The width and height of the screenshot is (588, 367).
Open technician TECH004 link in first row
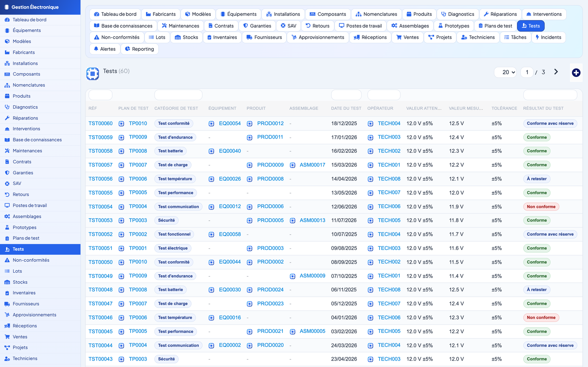tap(389, 124)
